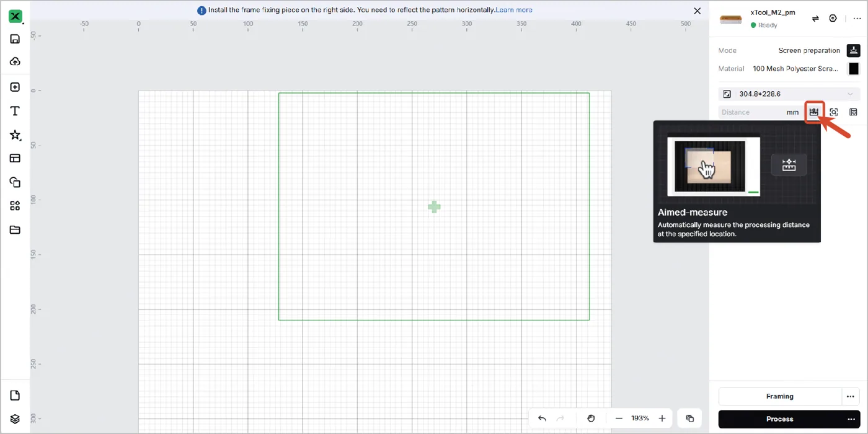Image resolution: width=868 pixels, height=434 pixels.
Task: Select the hand pan tool
Action: [x=591, y=418]
